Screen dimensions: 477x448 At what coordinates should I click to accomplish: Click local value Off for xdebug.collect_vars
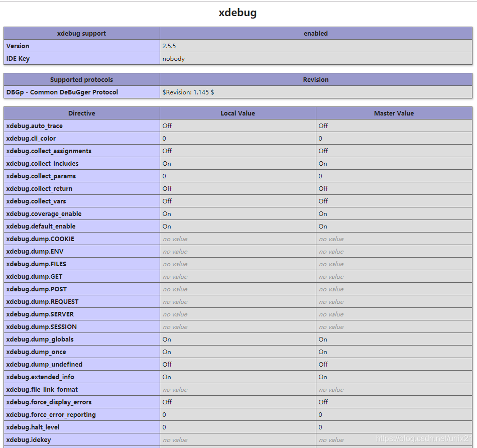point(167,201)
